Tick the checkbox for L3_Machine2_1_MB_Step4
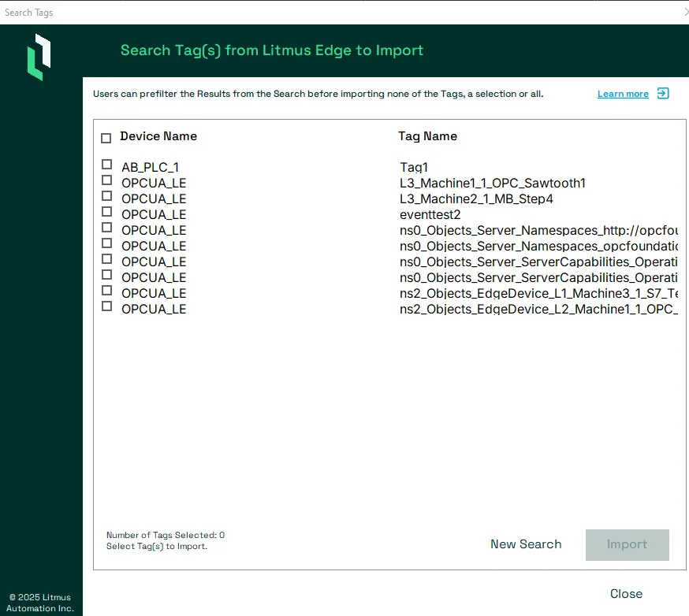Image resolution: width=689 pixels, height=616 pixels. [106, 196]
